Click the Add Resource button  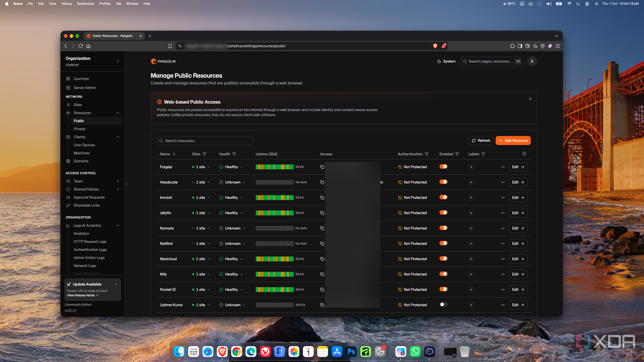coord(513,141)
